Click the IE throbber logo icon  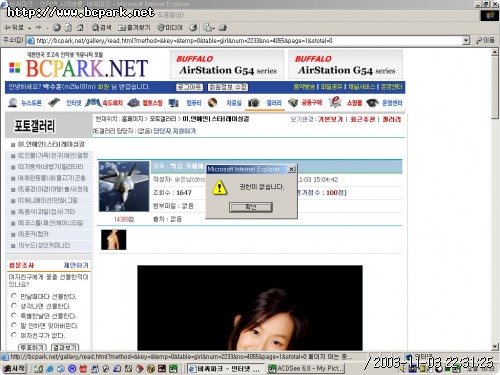click(490, 16)
